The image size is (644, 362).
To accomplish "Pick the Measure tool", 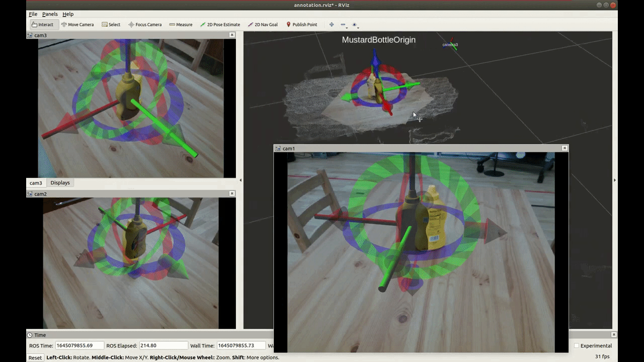I will [181, 24].
